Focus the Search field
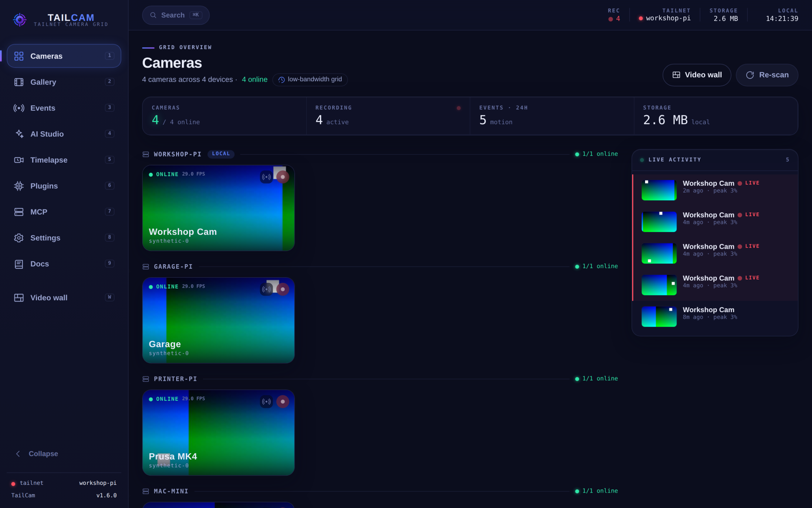Image resolution: width=812 pixels, height=508 pixels. point(176,15)
